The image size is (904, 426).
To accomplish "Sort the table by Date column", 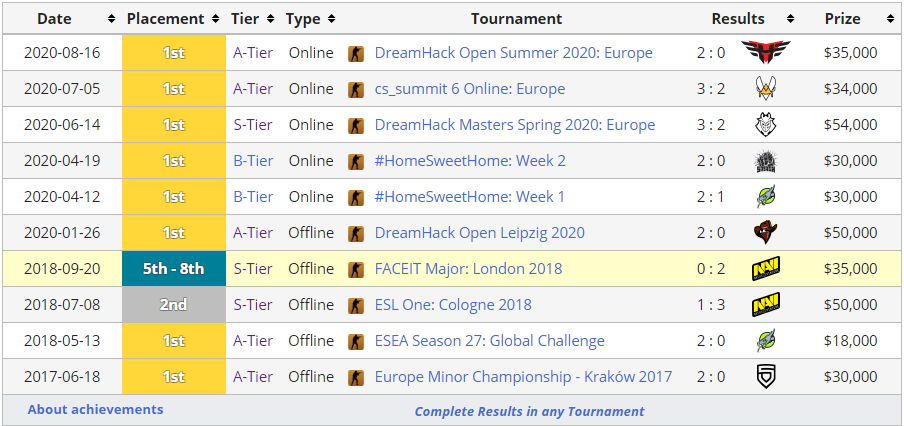I will [61, 18].
